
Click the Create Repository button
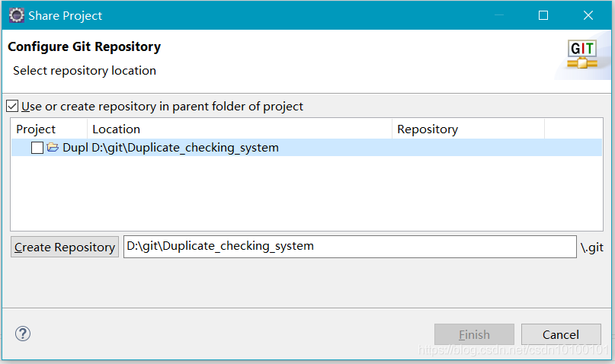tap(65, 247)
